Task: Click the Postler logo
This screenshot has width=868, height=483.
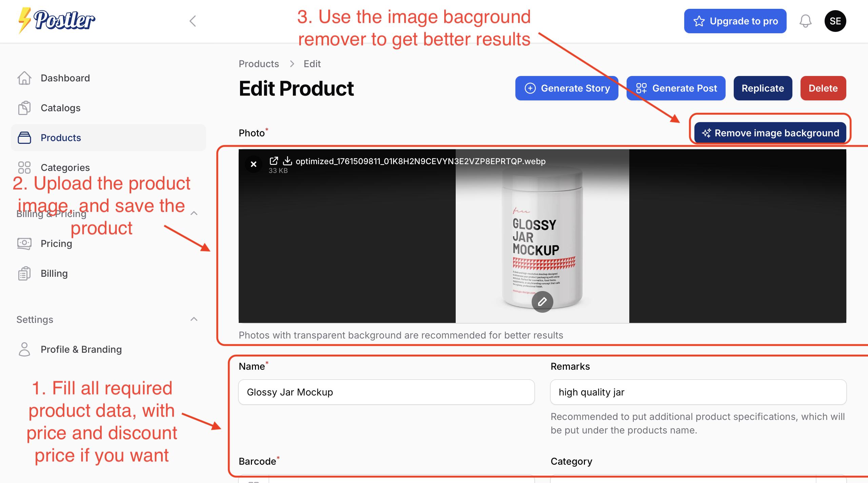Action: pos(56,20)
